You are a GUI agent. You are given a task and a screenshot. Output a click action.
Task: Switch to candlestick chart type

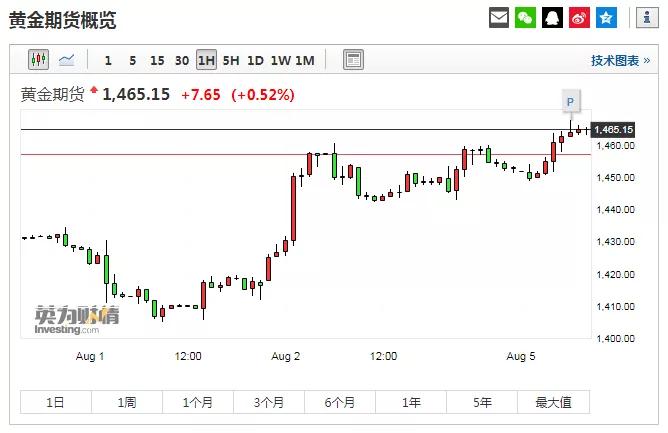pyautogui.click(x=39, y=60)
